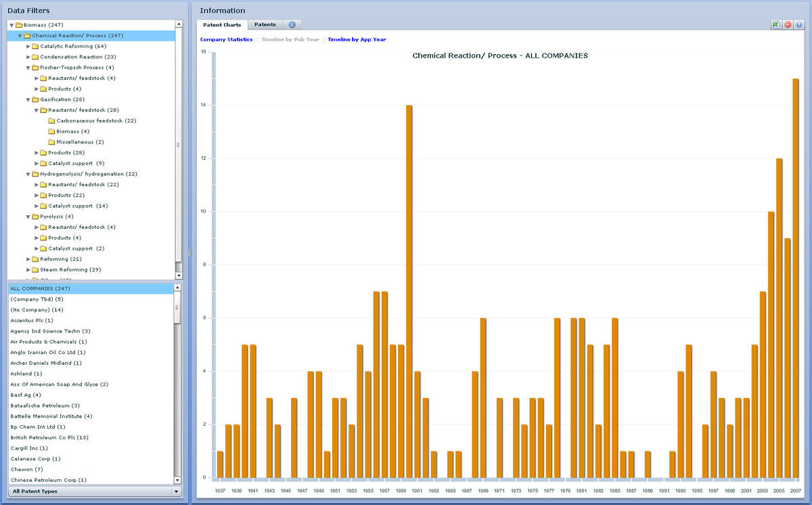Image resolution: width=812 pixels, height=505 pixels.
Task: Click the Carbonaceous feedstock folder icon
Action: (x=51, y=120)
